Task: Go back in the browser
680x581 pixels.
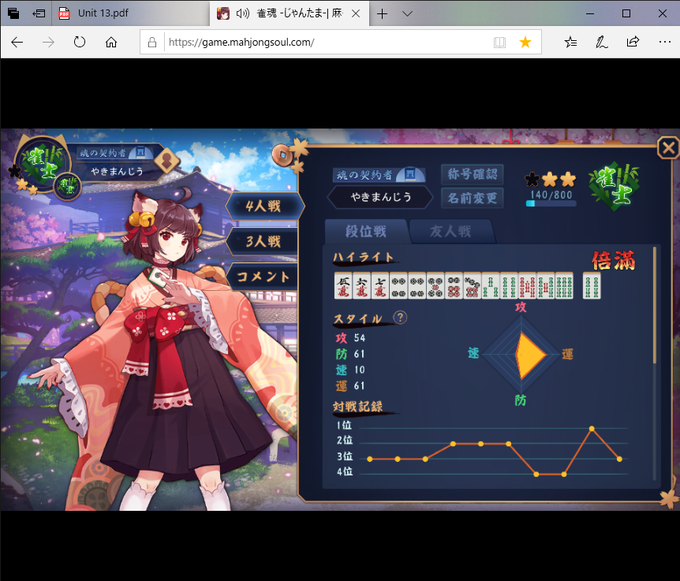Action: [17, 42]
